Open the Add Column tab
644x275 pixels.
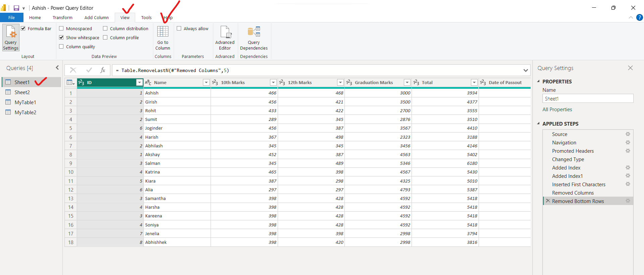pos(96,17)
